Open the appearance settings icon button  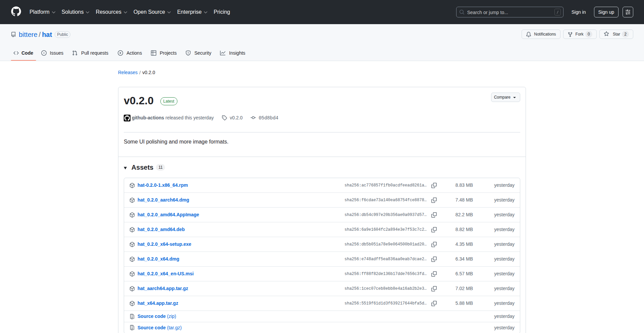(x=628, y=12)
